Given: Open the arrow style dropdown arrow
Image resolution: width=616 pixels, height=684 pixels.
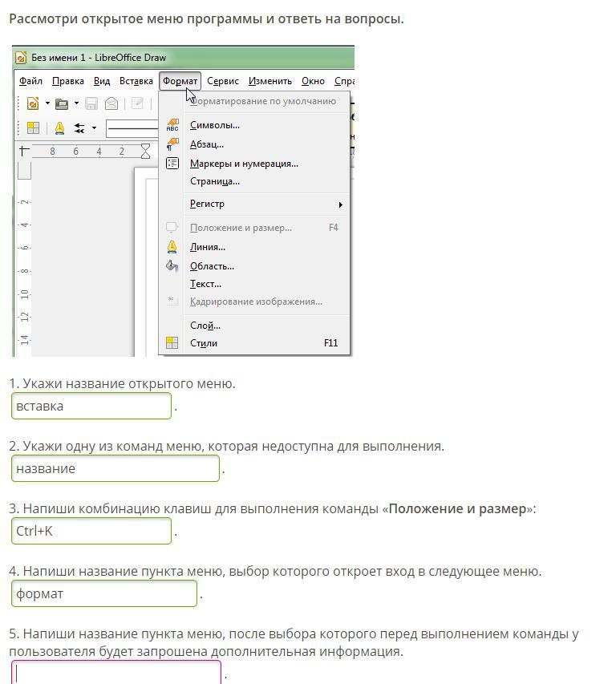Looking at the screenshot, I should pyautogui.click(x=94, y=127).
